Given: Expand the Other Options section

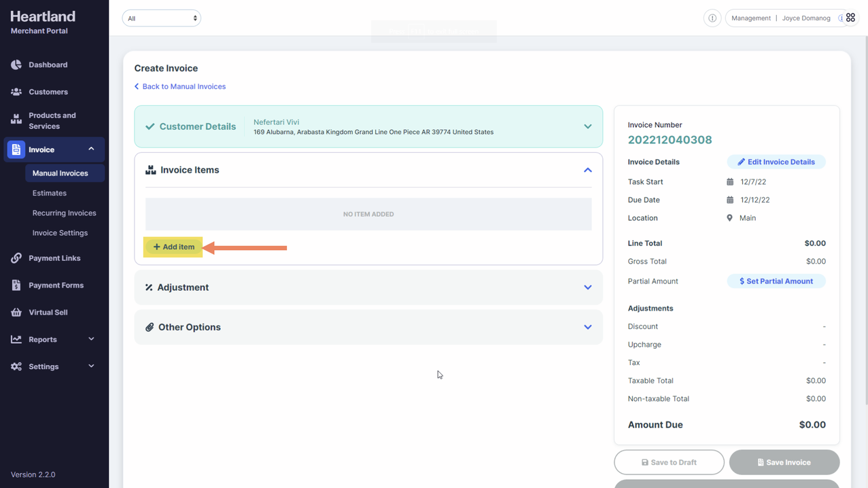Looking at the screenshot, I should coord(587,327).
